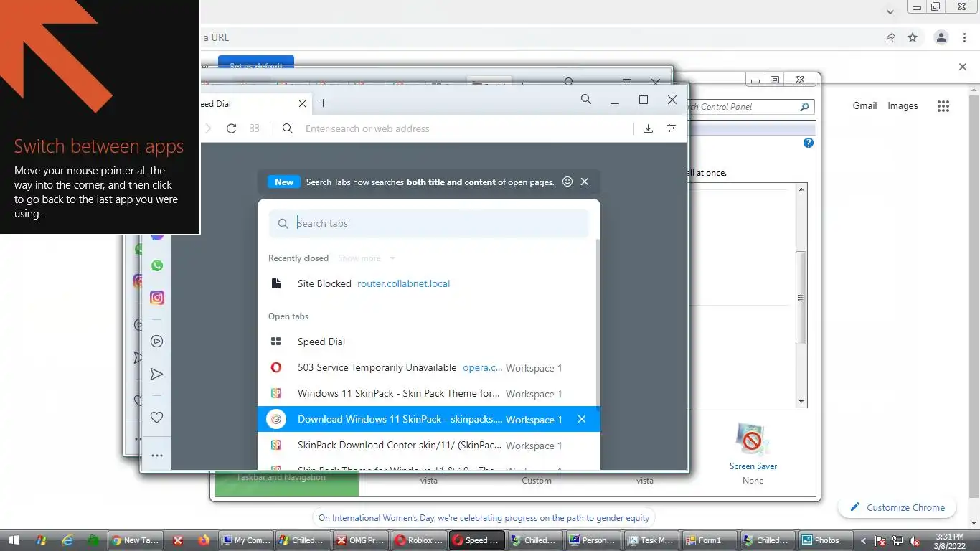Open the three-dots sidebar setup in Opera
This screenshot has height=551, width=980.
157,456
